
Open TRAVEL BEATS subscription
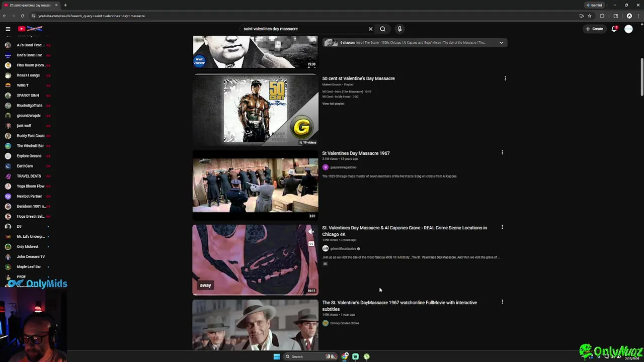[28, 176]
